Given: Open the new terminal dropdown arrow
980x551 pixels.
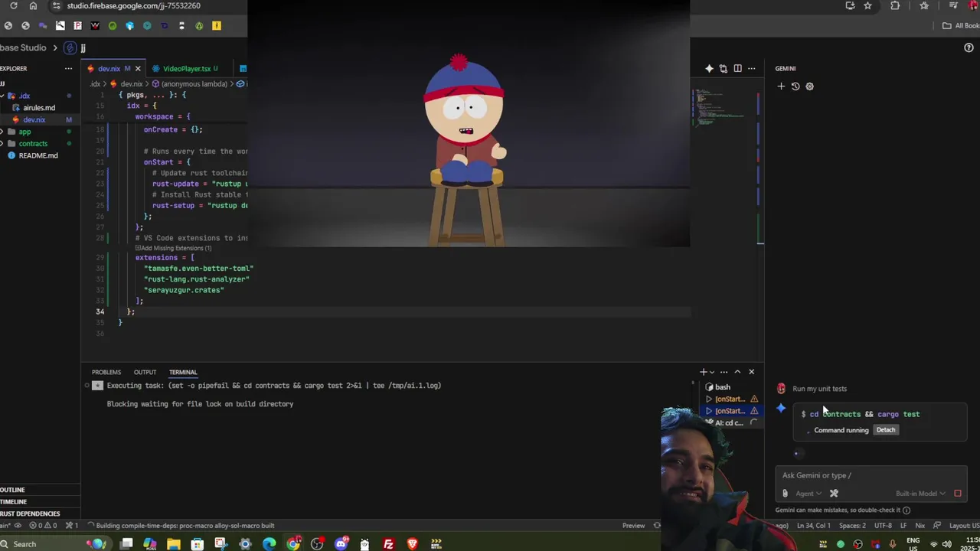Looking at the screenshot, I should [712, 372].
